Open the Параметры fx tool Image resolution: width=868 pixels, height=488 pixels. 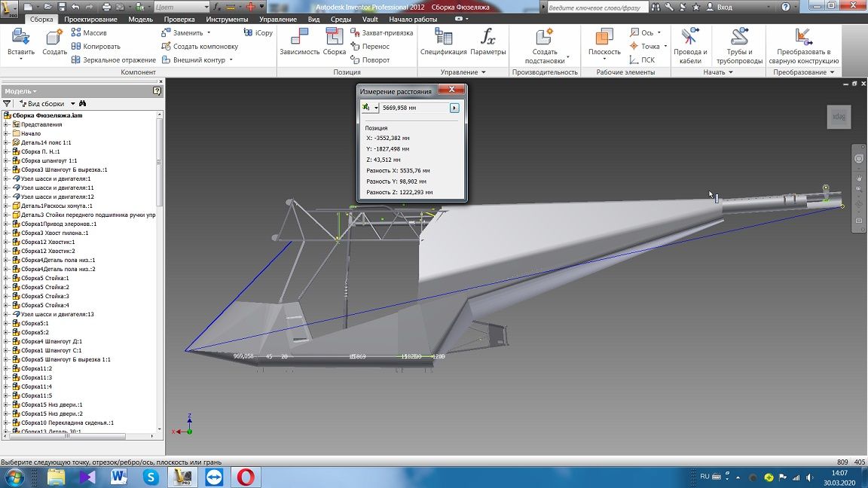[488, 38]
